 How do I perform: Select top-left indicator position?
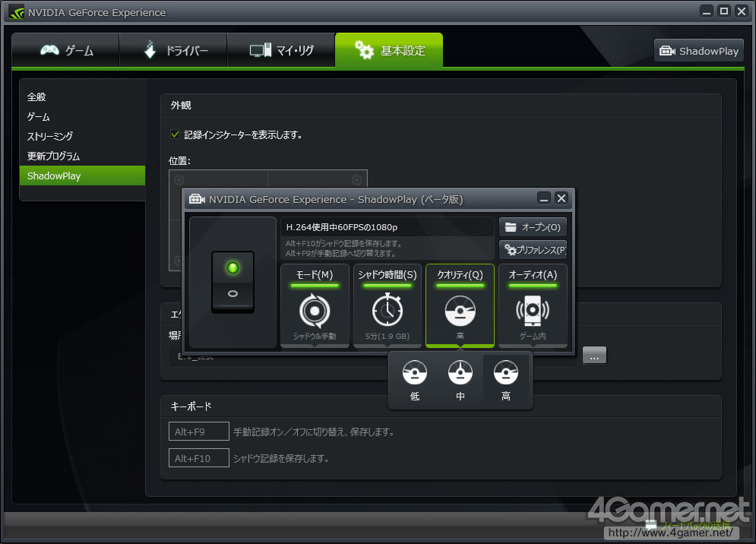pos(179,180)
